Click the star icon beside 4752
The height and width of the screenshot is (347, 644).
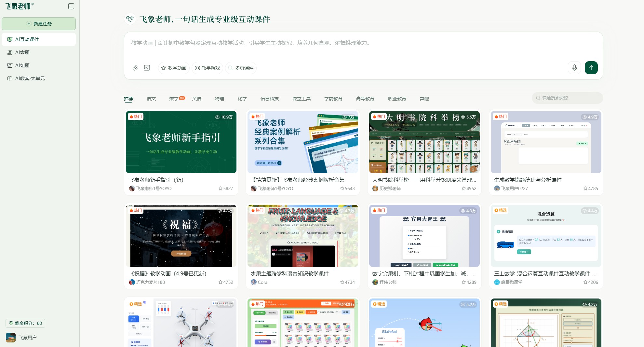pyautogui.click(x=221, y=282)
